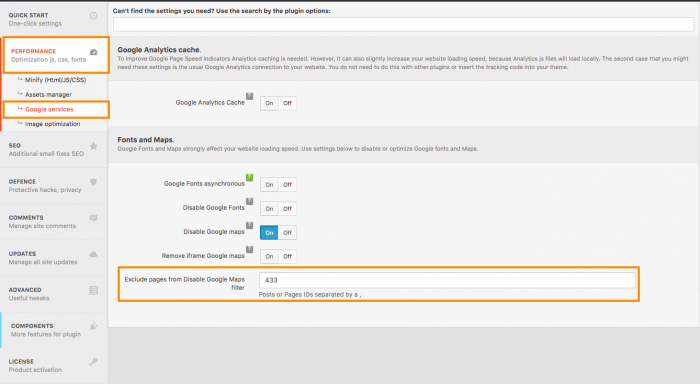This screenshot has width=700, height=384.
Task: Open the Comments section
Action: (x=54, y=222)
